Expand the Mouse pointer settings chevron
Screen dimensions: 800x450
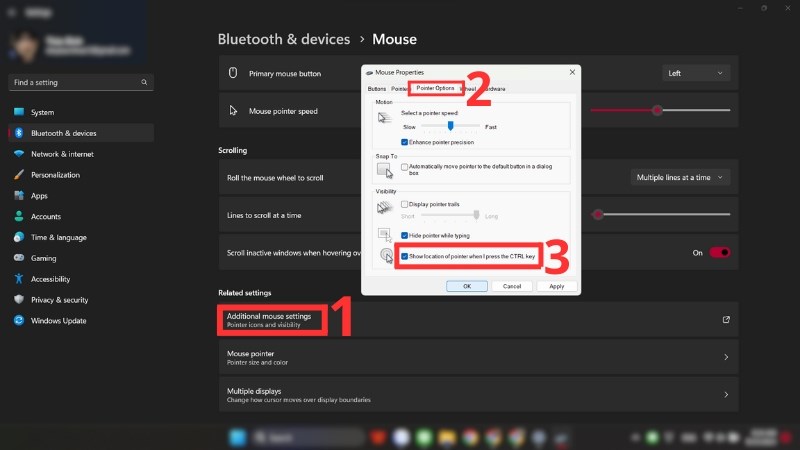[x=725, y=357]
